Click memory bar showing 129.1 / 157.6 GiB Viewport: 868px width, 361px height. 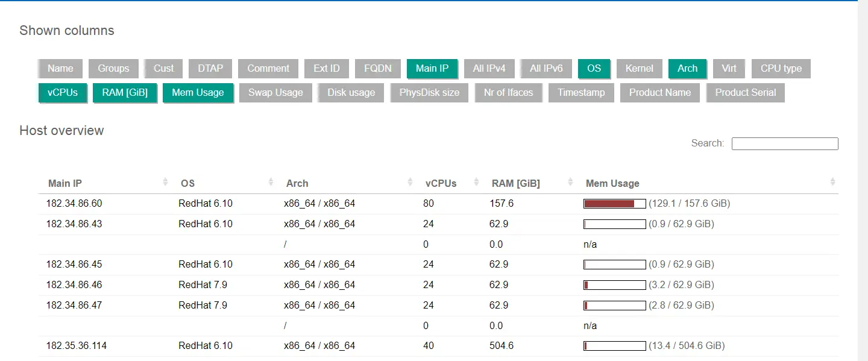click(615, 204)
